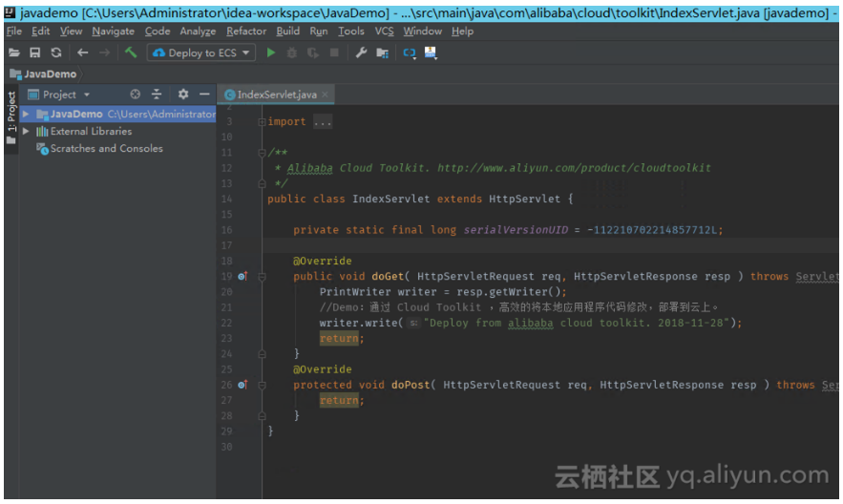Open the Window menu
This screenshot has height=504, width=843.
tap(423, 31)
